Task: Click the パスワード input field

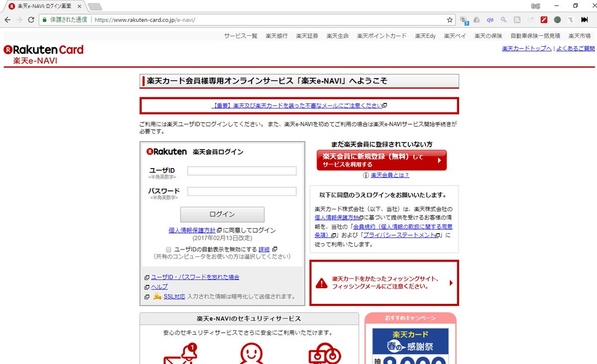Action: click(x=242, y=191)
